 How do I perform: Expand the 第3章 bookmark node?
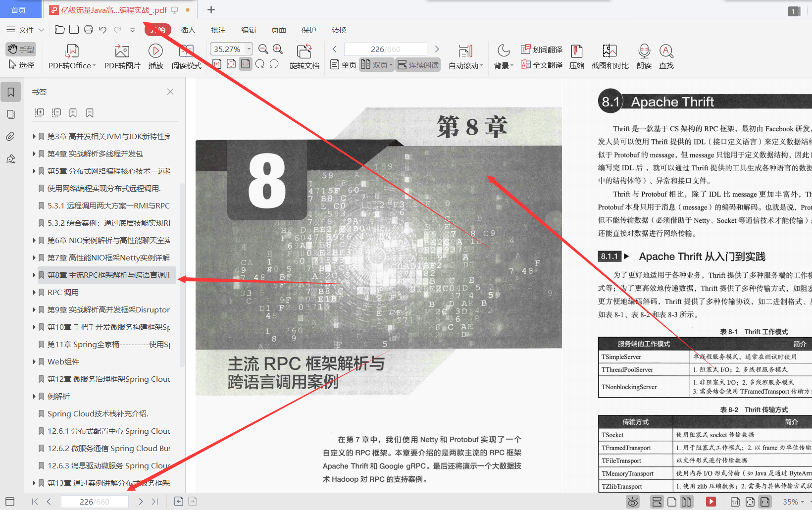[34, 136]
